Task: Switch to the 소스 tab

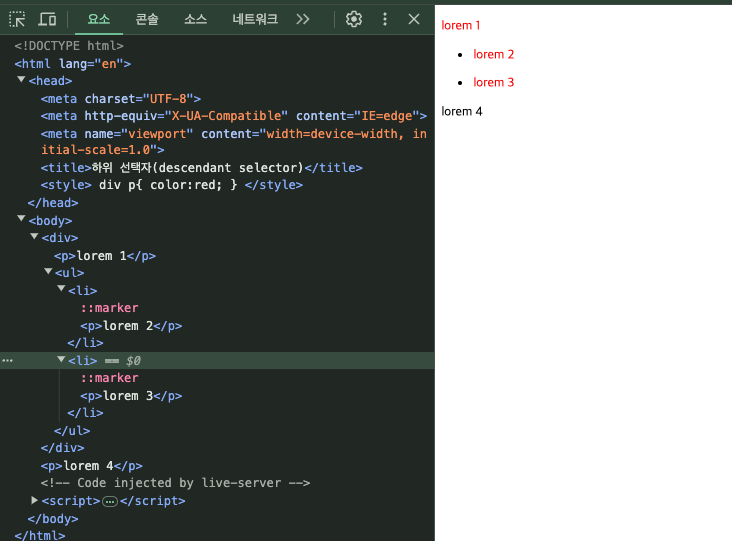Action: (195, 19)
